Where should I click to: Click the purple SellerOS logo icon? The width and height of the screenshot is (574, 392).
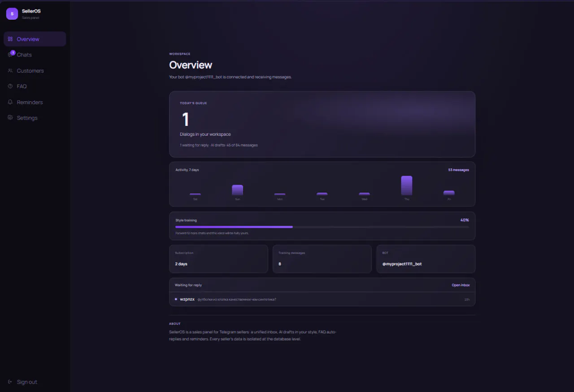[x=12, y=13]
